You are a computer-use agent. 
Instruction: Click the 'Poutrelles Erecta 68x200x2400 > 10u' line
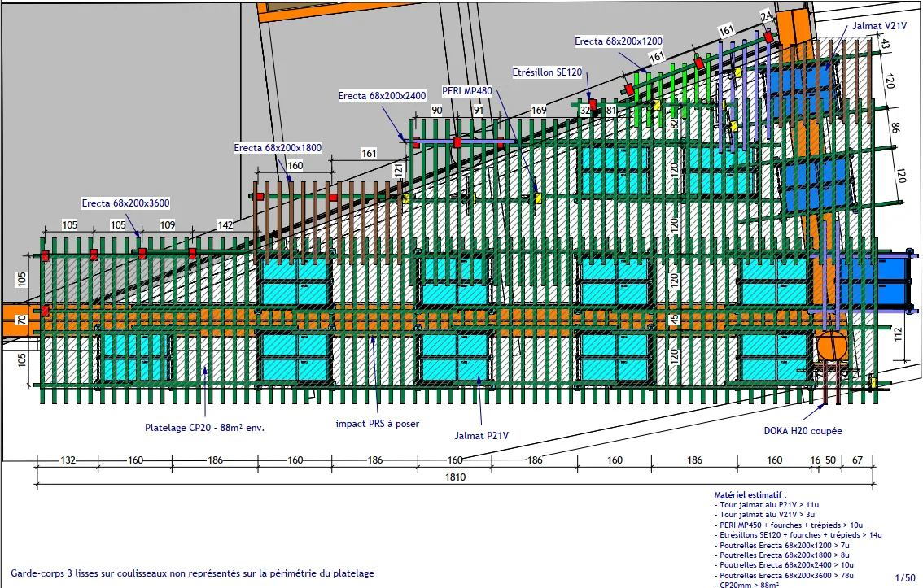[784, 565]
